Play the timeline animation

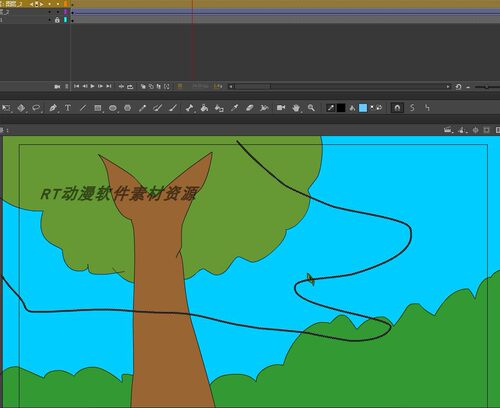(93, 86)
